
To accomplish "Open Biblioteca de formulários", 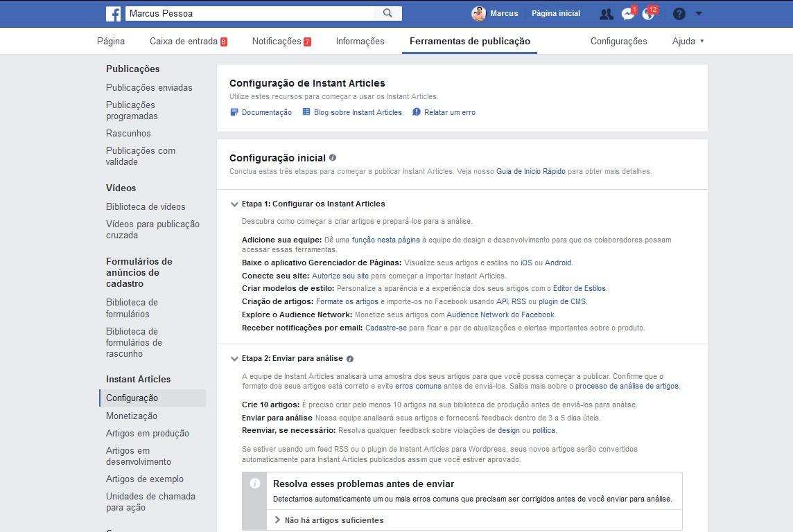I will click(132, 308).
